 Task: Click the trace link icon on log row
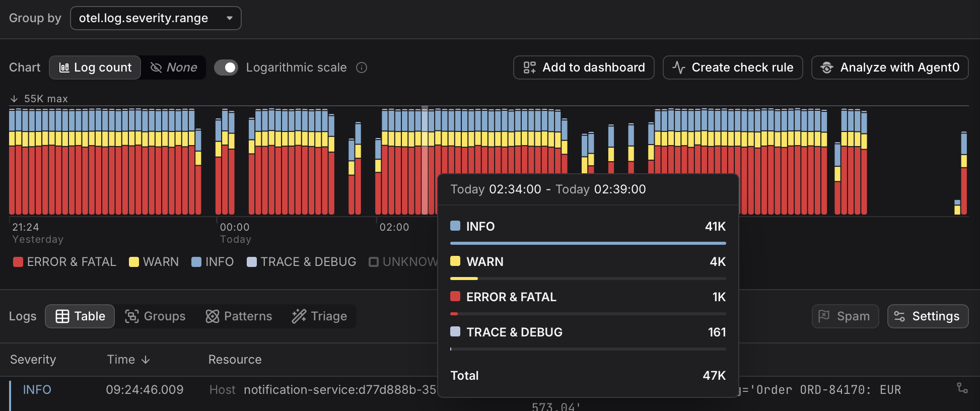pos(962,388)
